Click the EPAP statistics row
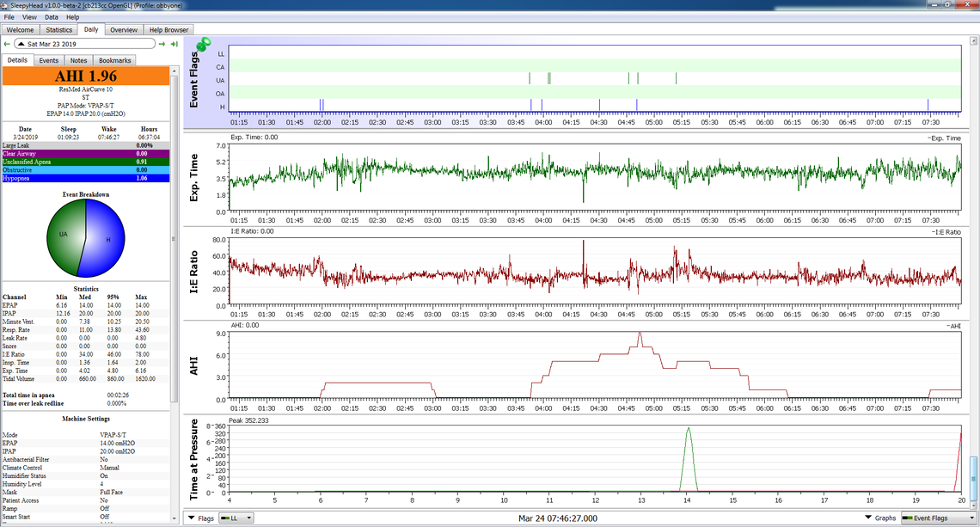 coord(86,305)
